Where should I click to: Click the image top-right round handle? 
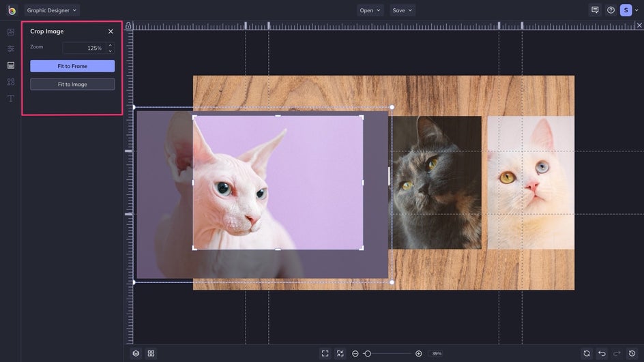click(x=392, y=107)
